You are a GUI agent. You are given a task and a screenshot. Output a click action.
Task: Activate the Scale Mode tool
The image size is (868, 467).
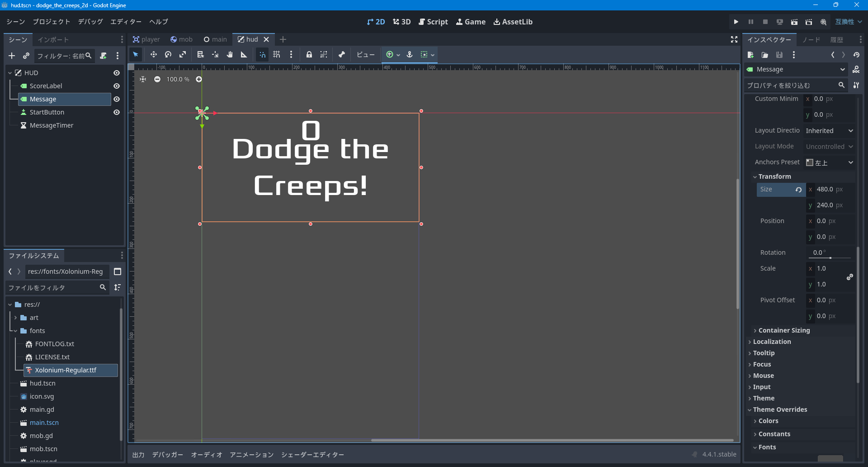[x=183, y=55]
